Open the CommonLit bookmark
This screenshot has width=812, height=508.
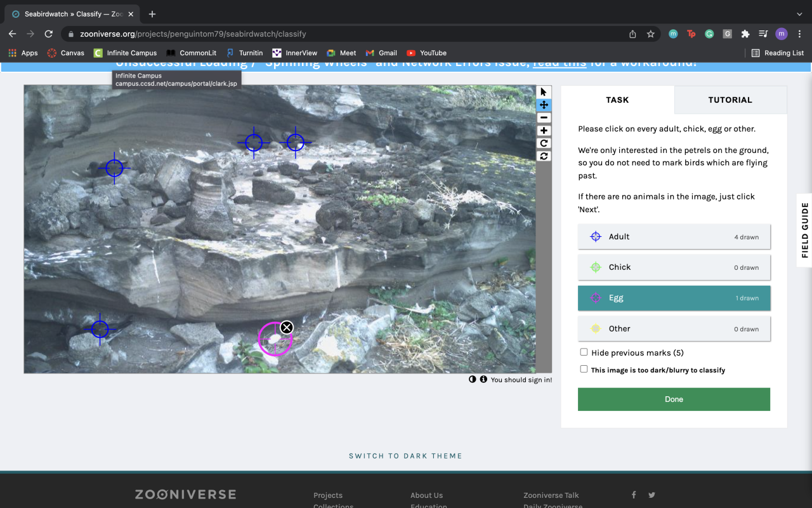click(x=192, y=53)
